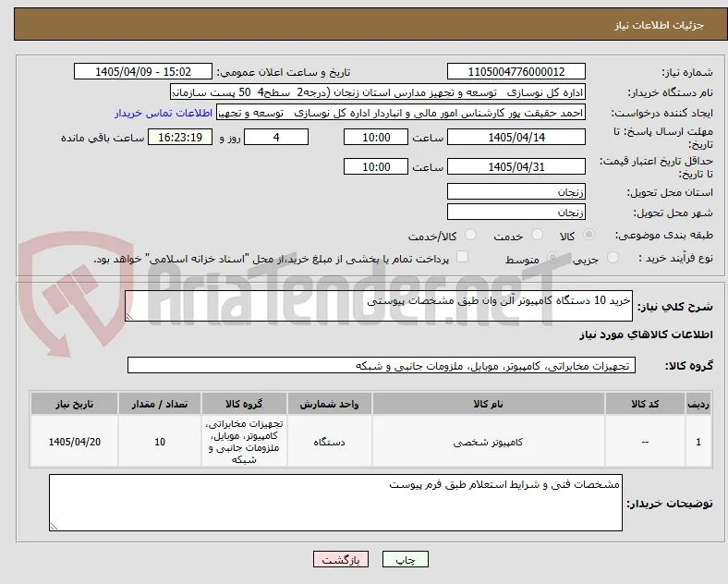This screenshot has height=584, width=728.
Task: Click the شهر محل تحویل field
Action: 516,213
